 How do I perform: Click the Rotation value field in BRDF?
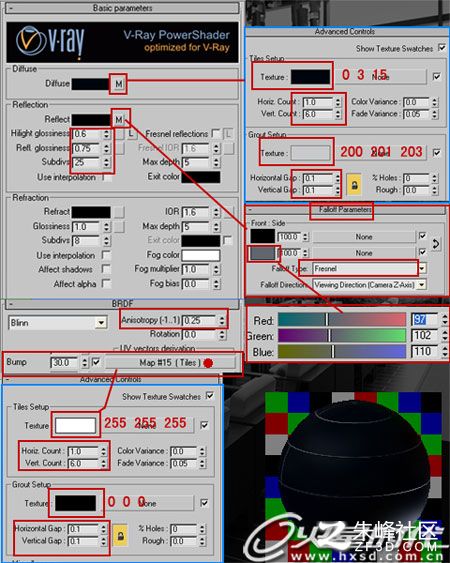click(x=199, y=335)
